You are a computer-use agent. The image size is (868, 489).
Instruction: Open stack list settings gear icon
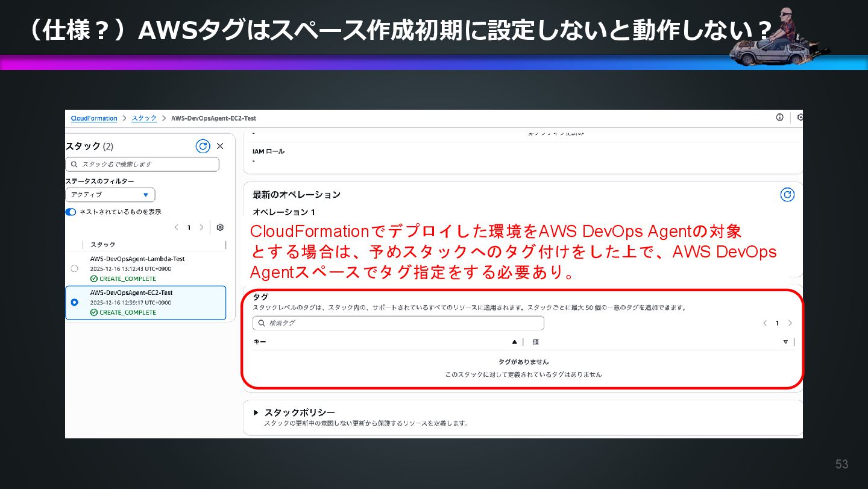point(220,227)
